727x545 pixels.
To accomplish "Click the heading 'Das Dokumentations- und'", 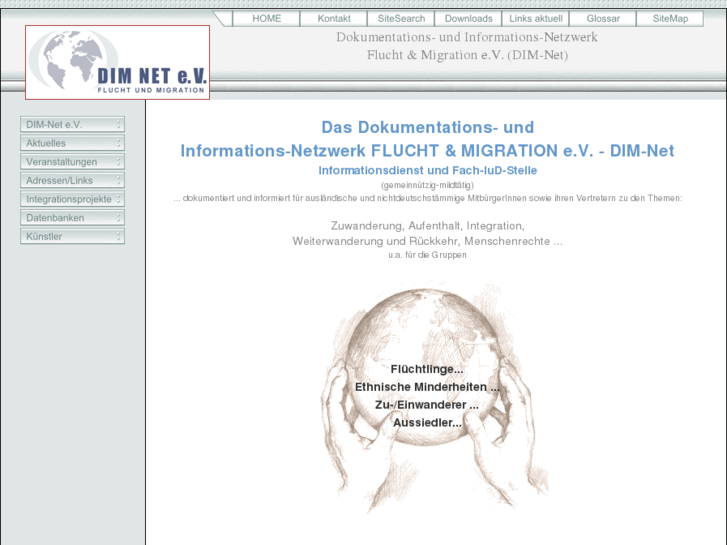I will (427, 127).
